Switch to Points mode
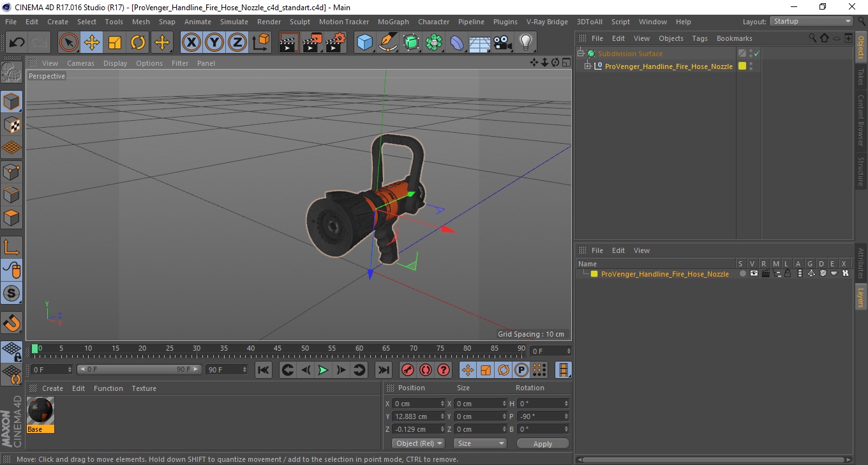This screenshot has height=465, width=868. [x=11, y=171]
